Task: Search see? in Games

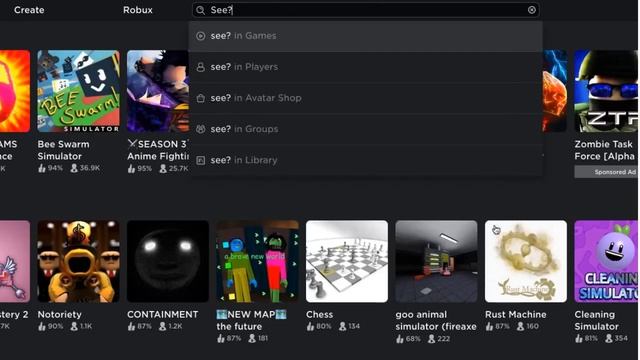Action: [x=366, y=36]
